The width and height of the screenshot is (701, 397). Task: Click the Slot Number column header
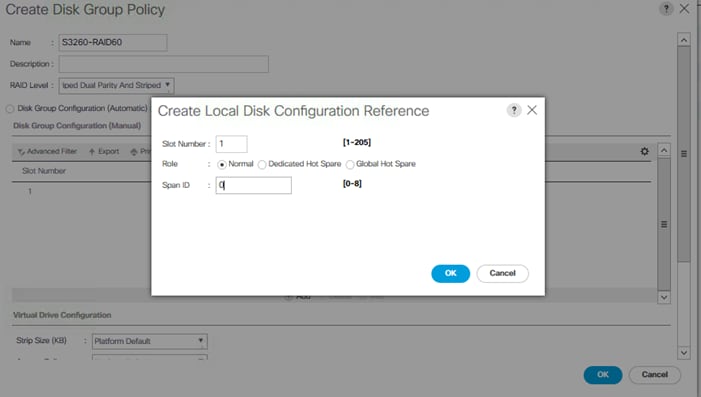44,171
